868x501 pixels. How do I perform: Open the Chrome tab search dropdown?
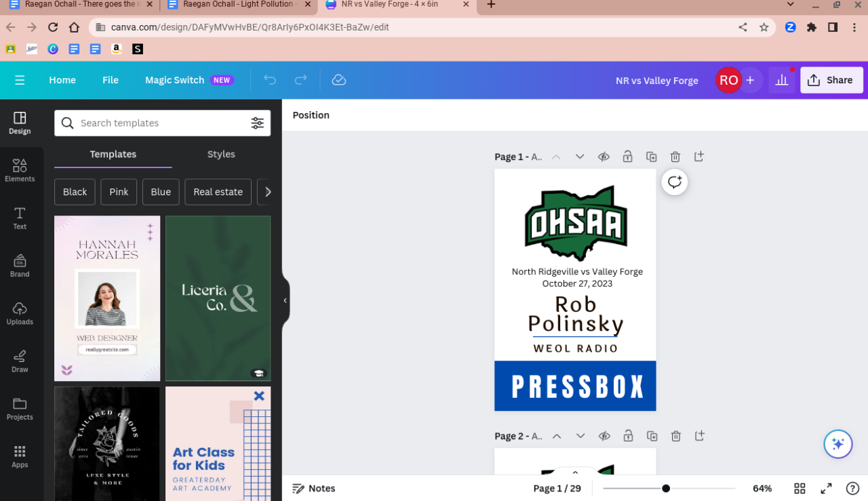tap(791, 5)
